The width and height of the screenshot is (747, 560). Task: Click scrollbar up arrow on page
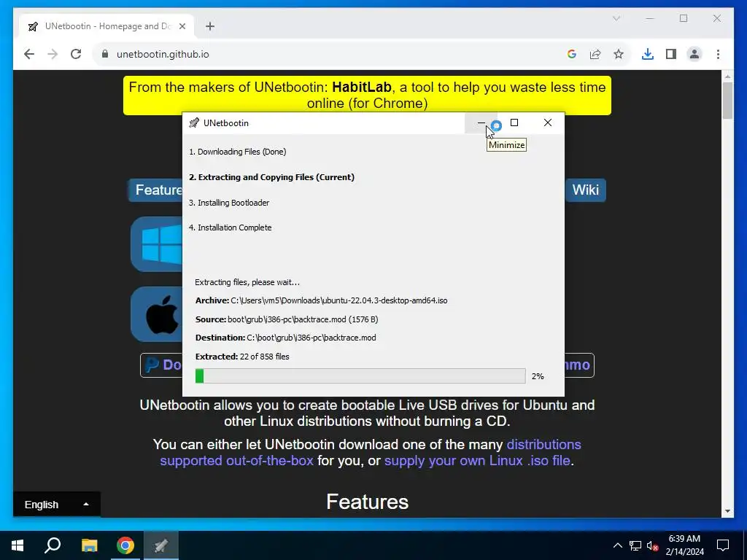(727, 76)
